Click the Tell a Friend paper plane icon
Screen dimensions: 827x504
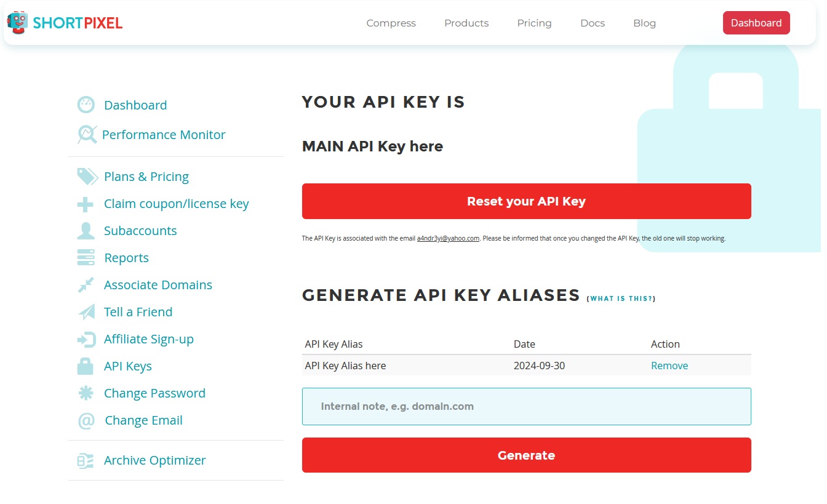click(x=86, y=312)
